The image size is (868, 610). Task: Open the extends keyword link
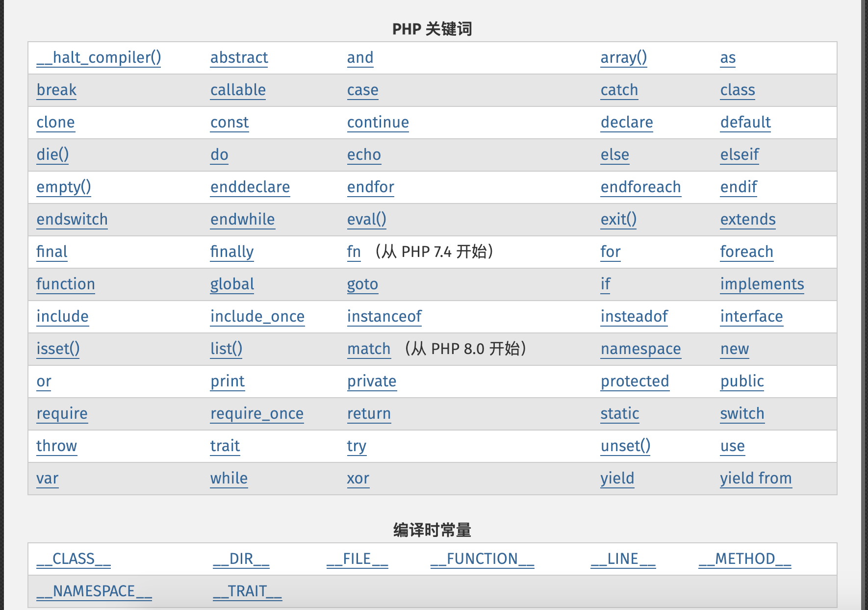click(748, 220)
